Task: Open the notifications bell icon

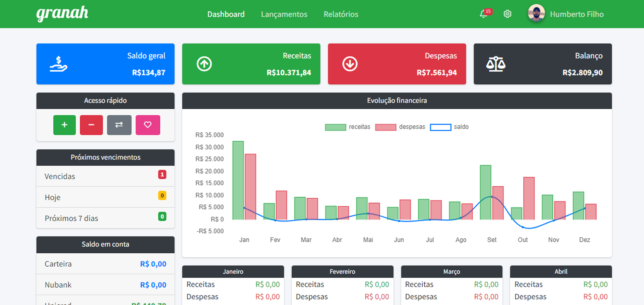Action: (x=484, y=14)
